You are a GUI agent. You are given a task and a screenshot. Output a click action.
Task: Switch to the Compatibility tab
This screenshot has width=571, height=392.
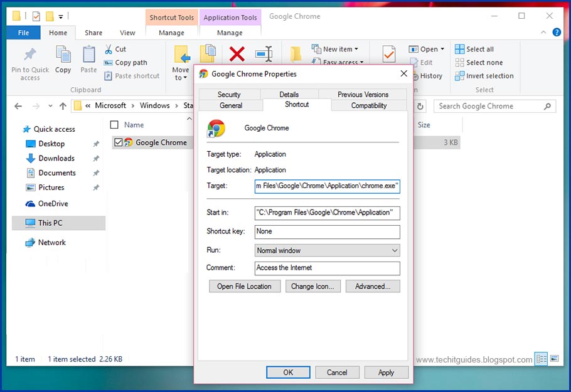[x=369, y=106]
